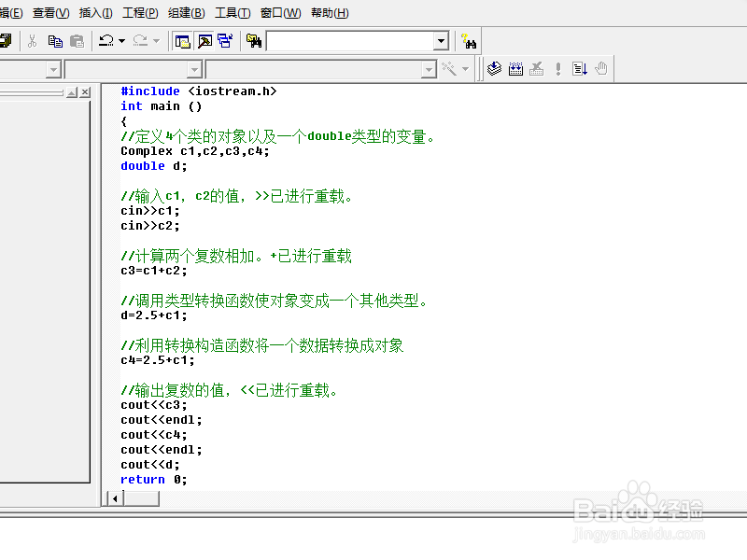Viewport: 747px width, 560px height.
Task: Expand the WizardBar class dropdown
Action: click(x=54, y=70)
